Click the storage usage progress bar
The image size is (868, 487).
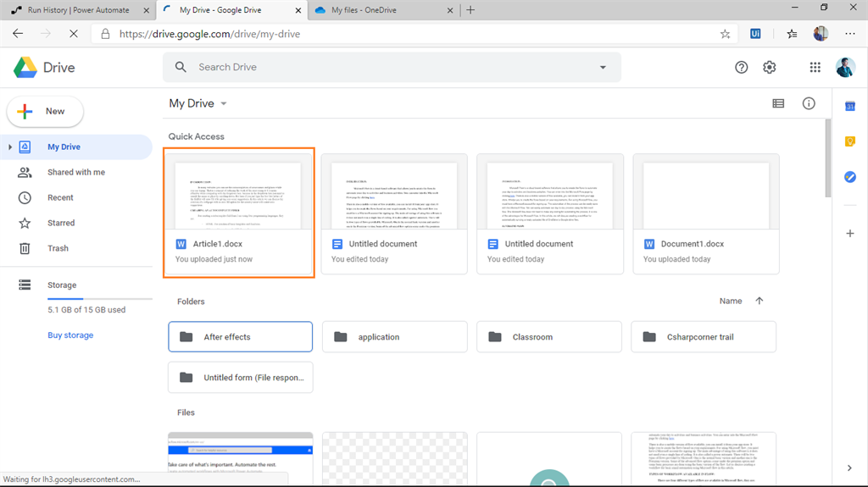100,299
